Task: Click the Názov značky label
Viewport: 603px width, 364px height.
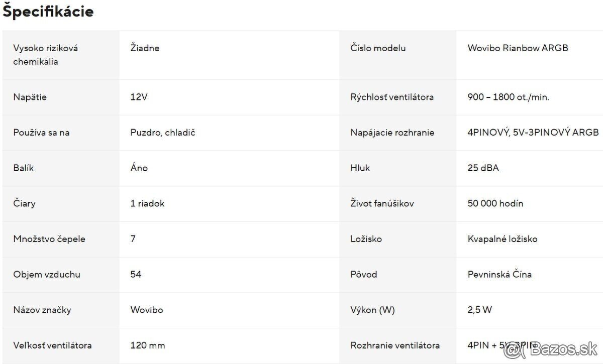Action: (42, 310)
